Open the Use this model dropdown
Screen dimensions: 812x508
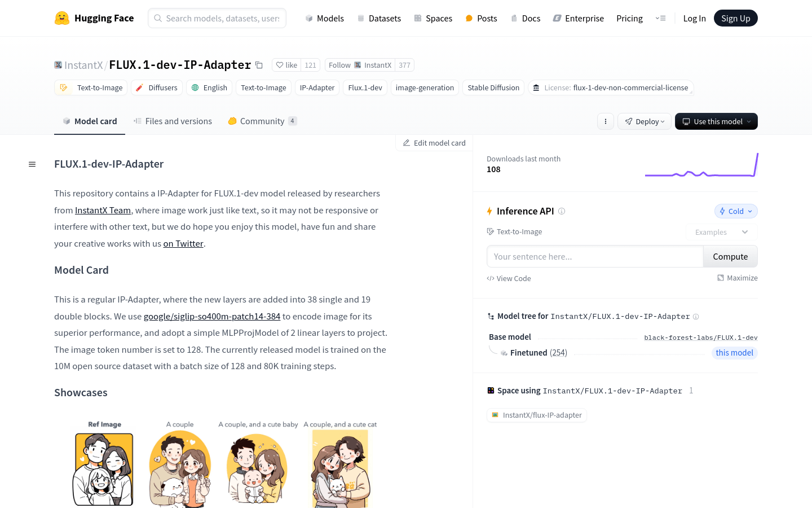click(x=716, y=121)
